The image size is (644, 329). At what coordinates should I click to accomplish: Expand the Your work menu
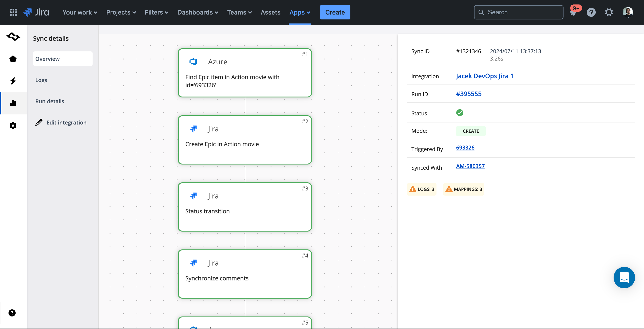pyautogui.click(x=80, y=12)
